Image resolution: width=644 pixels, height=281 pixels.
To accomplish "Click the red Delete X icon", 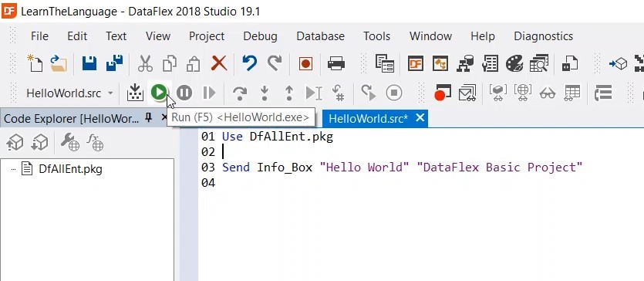I will click(219, 63).
